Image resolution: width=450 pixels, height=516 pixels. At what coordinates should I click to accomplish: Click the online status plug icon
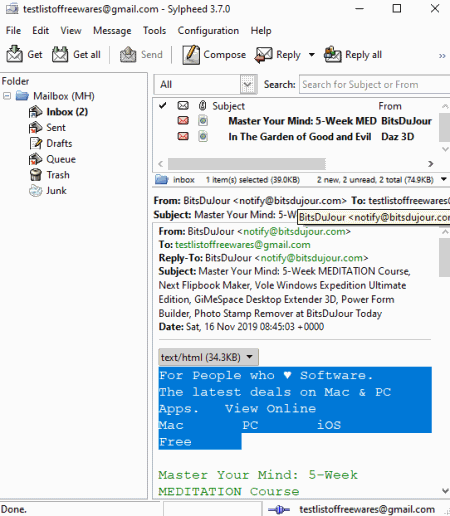(279, 509)
